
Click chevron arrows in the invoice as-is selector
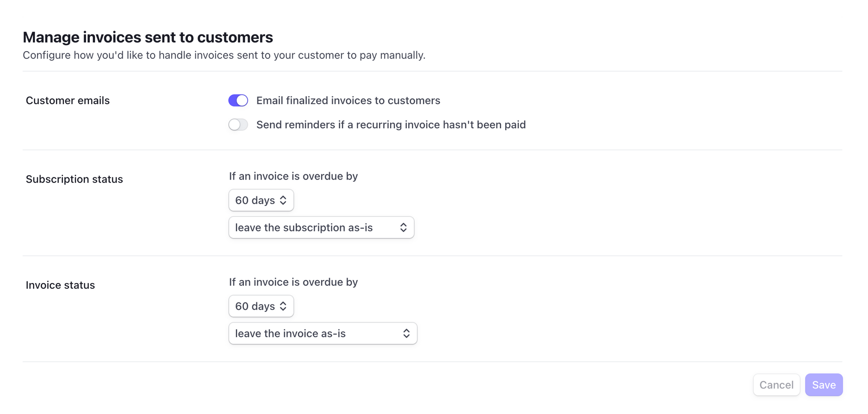pos(406,333)
